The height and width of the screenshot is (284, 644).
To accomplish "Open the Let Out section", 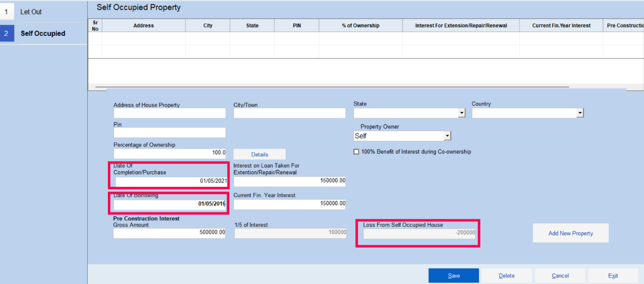I will point(43,12).
